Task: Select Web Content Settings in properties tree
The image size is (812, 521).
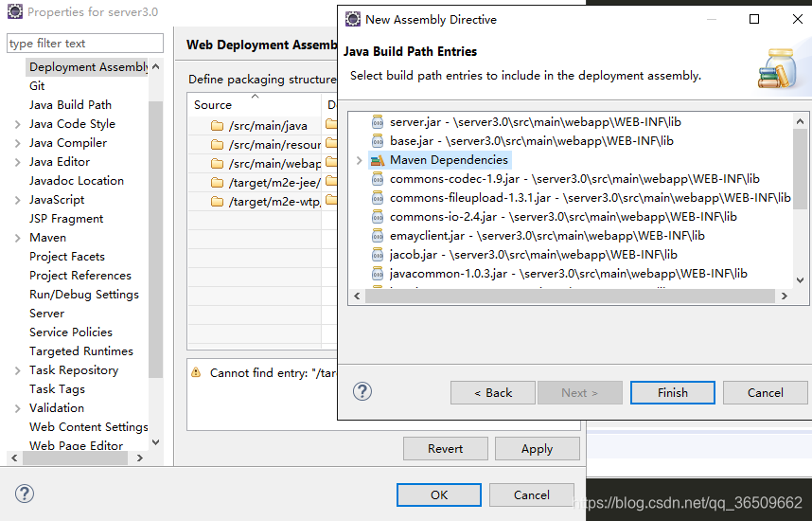Action: 89,427
